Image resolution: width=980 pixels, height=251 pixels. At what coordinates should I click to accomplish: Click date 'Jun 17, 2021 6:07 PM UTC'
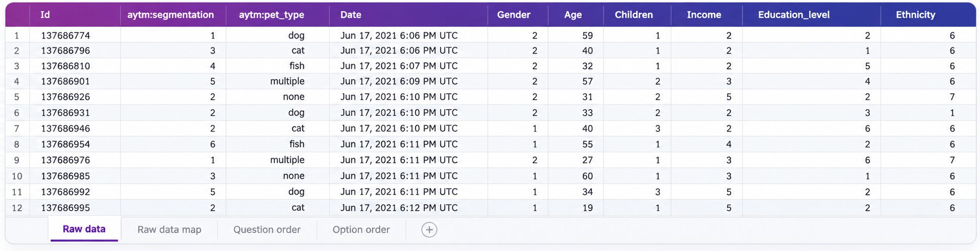pyautogui.click(x=399, y=66)
